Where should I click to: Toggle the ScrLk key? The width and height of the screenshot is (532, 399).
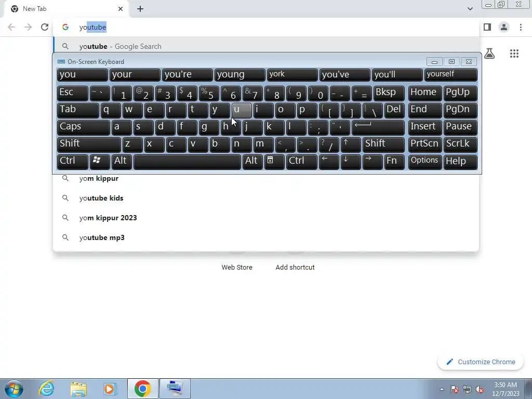coord(460,144)
